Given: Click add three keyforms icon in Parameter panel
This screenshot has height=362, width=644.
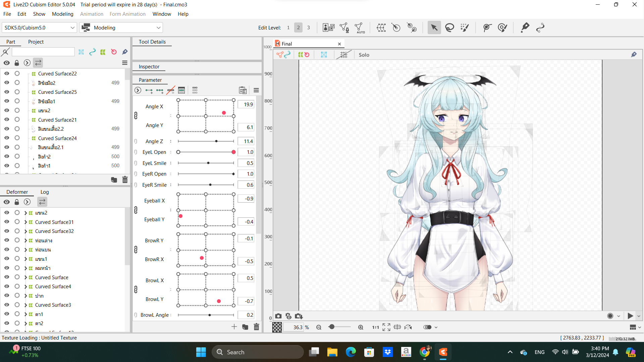Looking at the screenshot, I should [x=160, y=90].
